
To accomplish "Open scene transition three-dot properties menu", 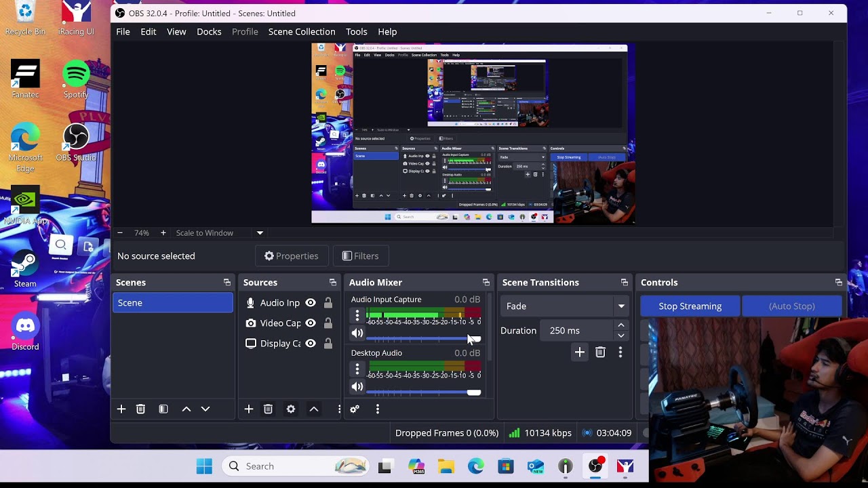I will (620, 352).
